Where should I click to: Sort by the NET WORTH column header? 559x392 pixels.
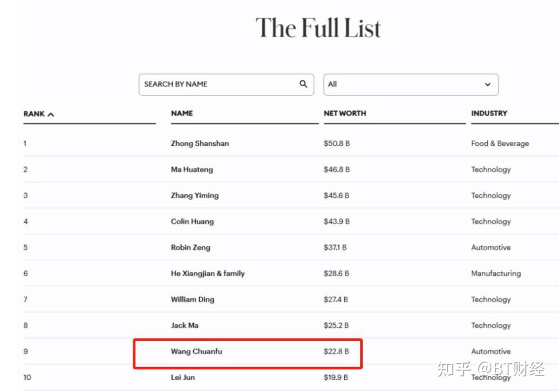(x=345, y=113)
